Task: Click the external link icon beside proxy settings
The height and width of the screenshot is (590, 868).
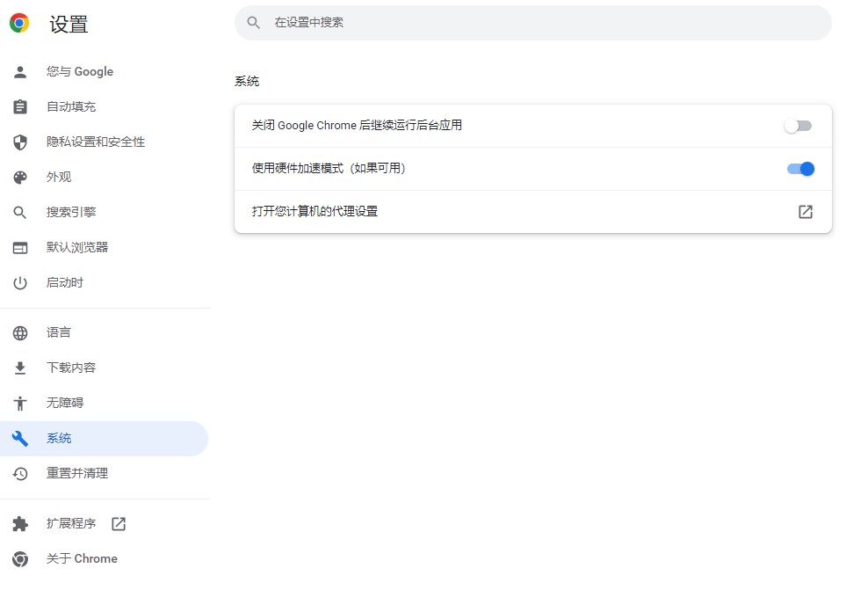Action: pos(805,212)
